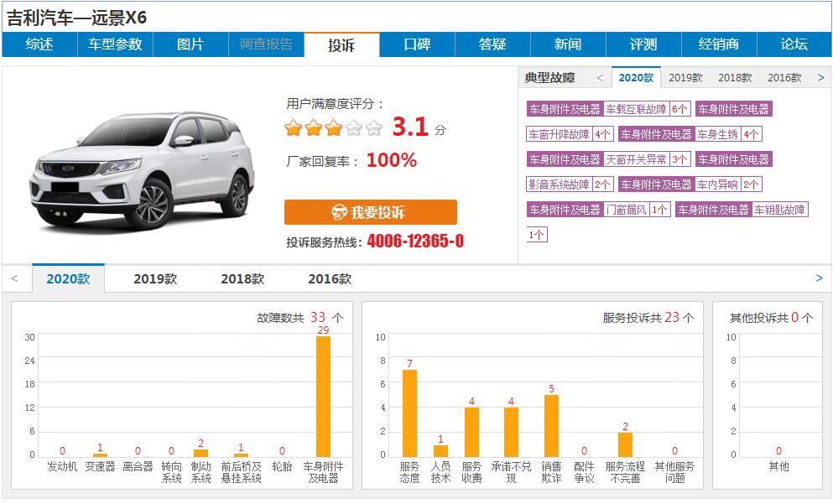Open the 经销商 tab

(x=719, y=44)
